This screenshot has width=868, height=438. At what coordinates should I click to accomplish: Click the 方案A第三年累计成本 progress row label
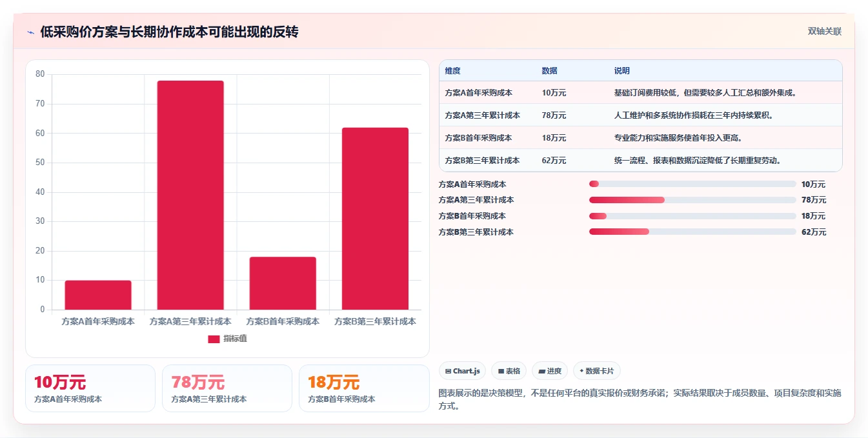pyautogui.click(x=476, y=200)
